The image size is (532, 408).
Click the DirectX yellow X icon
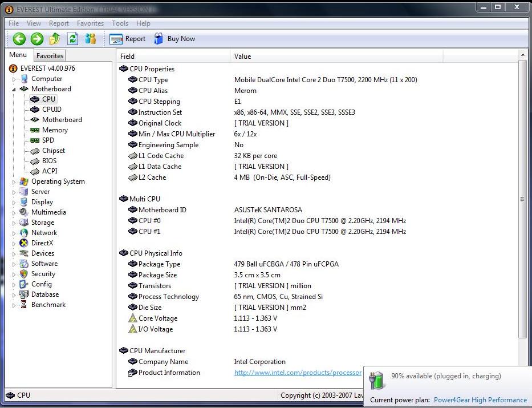[x=24, y=243]
